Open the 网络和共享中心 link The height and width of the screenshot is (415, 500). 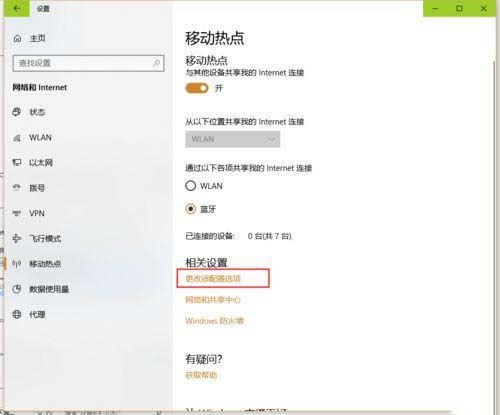(x=213, y=300)
